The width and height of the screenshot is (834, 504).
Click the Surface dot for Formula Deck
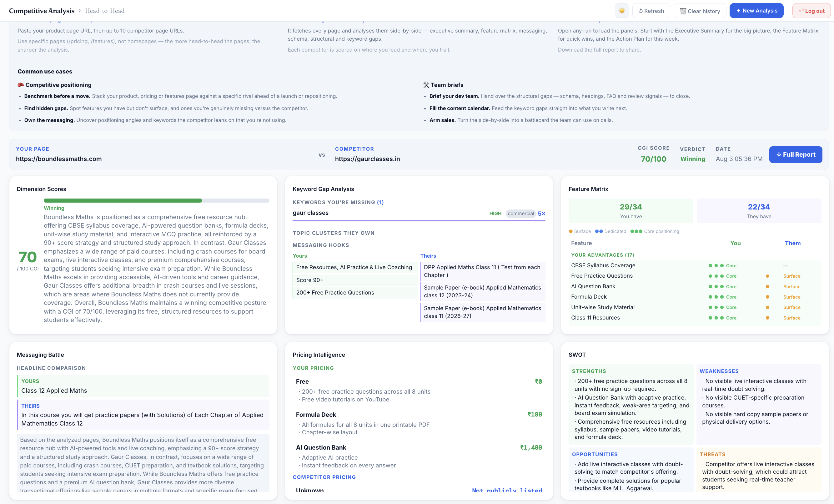[767, 297]
